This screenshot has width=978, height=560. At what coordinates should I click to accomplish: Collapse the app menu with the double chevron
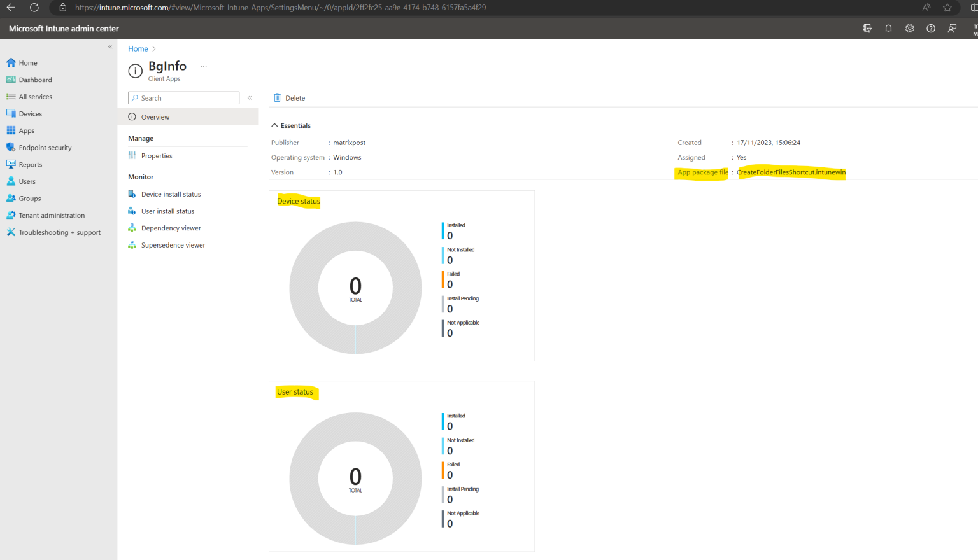pyautogui.click(x=250, y=97)
